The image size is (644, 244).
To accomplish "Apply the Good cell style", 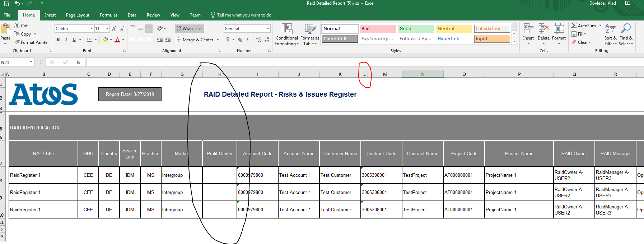I will point(415,29).
